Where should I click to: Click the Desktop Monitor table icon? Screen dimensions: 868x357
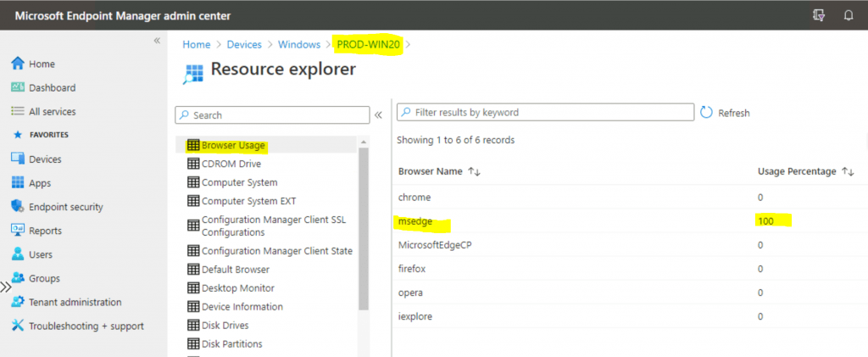[x=193, y=287]
